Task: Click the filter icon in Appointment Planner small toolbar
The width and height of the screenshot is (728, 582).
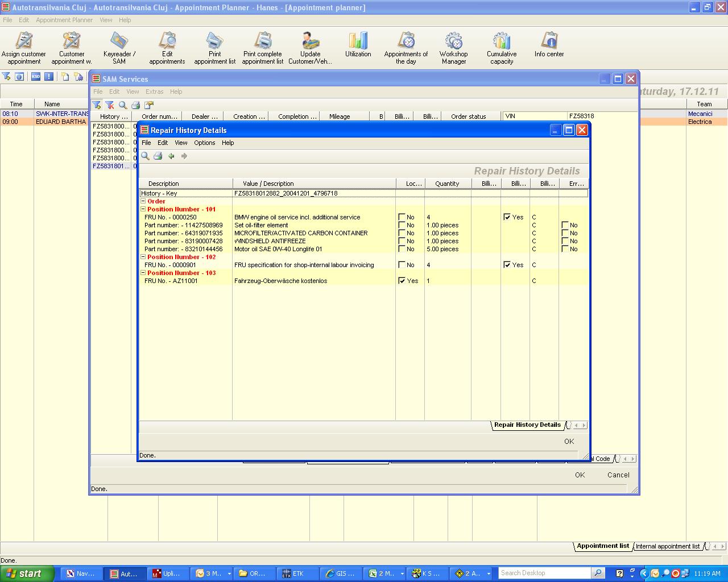Action: (6, 76)
